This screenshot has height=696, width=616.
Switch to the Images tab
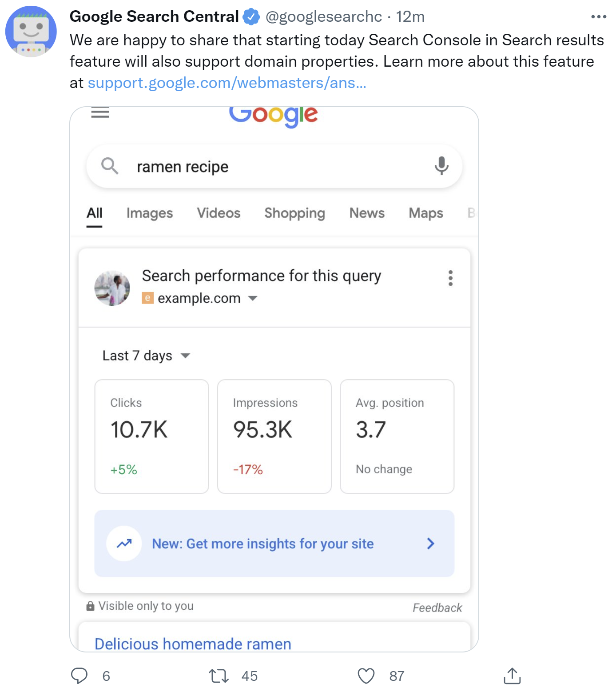click(x=149, y=213)
